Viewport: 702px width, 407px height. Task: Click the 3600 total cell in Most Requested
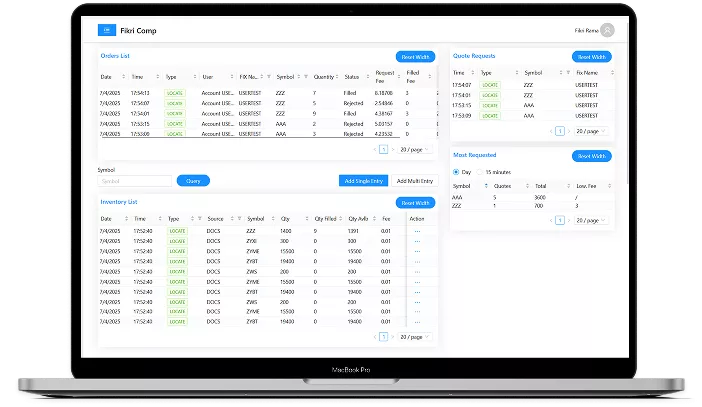tap(540, 197)
